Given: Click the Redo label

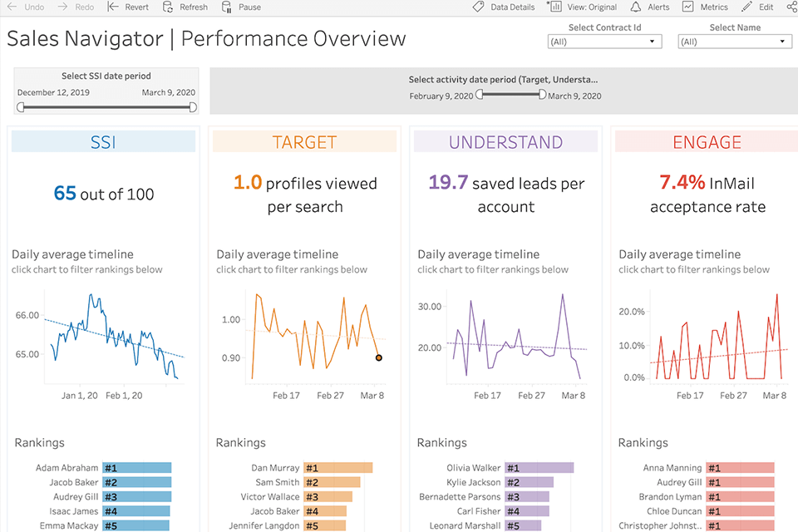Looking at the screenshot, I should 85,7.
